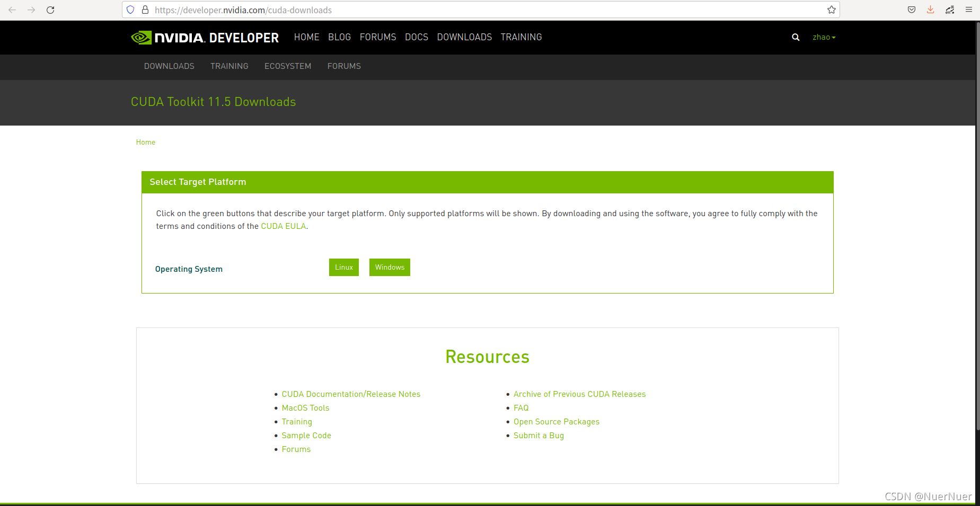
Task: Open the Pocket save icon
Action: pos(912,10)
